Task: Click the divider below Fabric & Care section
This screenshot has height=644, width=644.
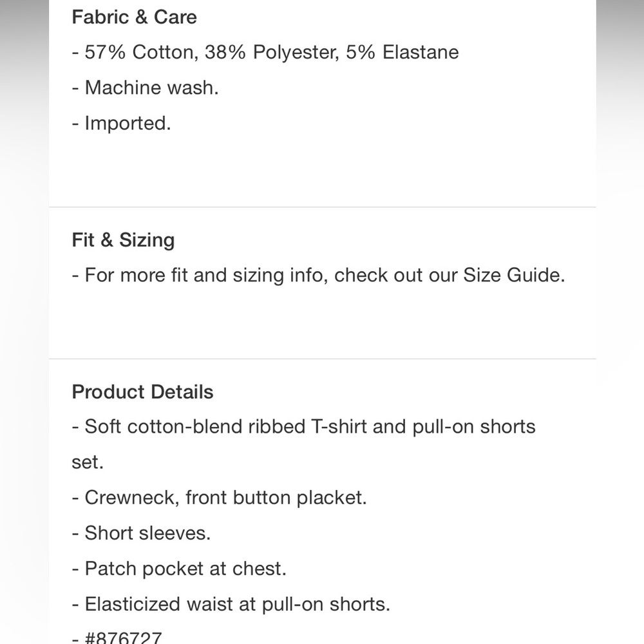Action: tap(323, 207)
